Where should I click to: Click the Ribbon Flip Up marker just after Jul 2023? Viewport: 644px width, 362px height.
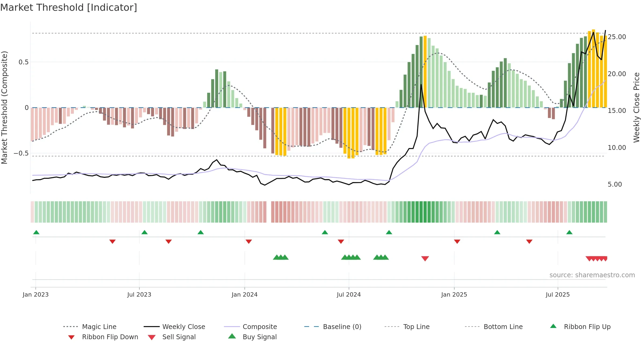click(144, 232)
